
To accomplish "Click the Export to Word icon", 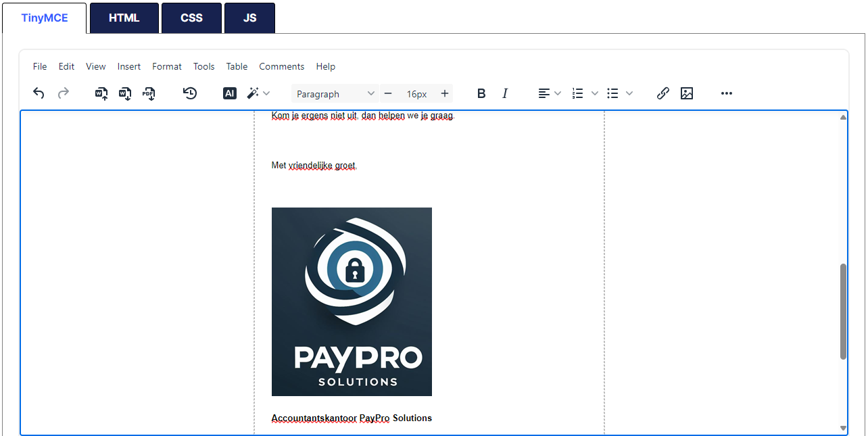I will (x=125, y=93).
